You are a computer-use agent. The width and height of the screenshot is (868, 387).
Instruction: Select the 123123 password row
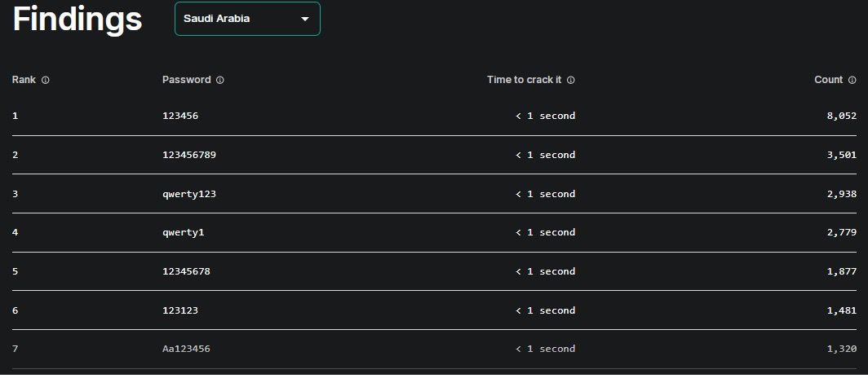[434, 310]
